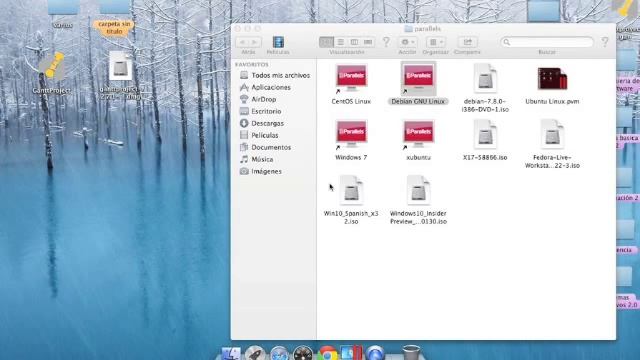
Task: Switch Finder to list view
Action: coord(340,42)
